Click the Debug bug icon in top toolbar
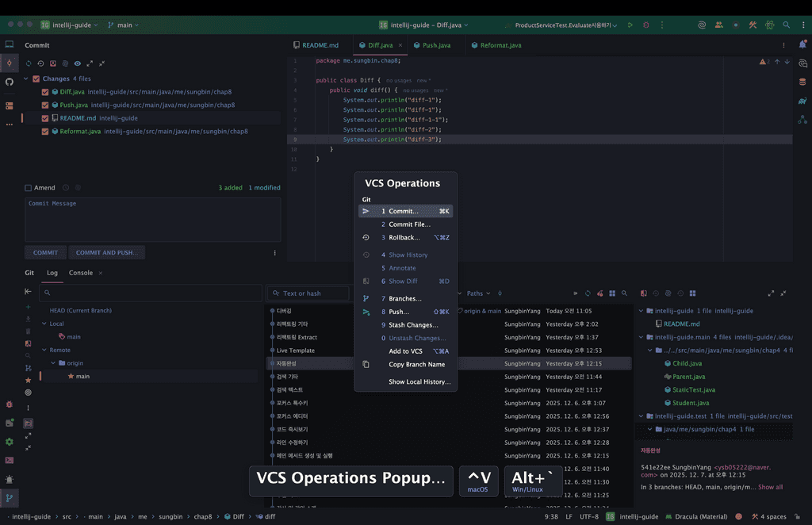The height and width of the screenshot is (525, 812). tap(644, 25)
